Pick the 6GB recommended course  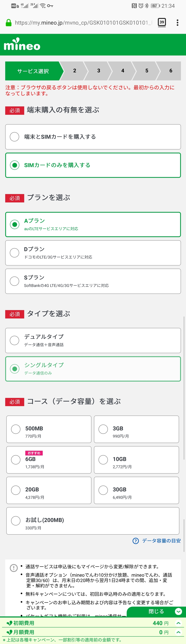[x=16, y=460]
